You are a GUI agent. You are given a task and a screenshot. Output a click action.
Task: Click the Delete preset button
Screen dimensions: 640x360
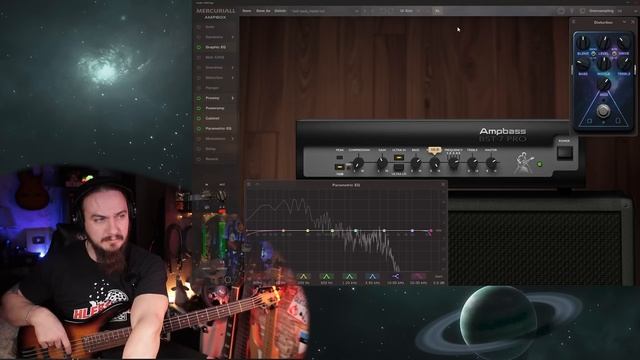[x=280, y=11]
